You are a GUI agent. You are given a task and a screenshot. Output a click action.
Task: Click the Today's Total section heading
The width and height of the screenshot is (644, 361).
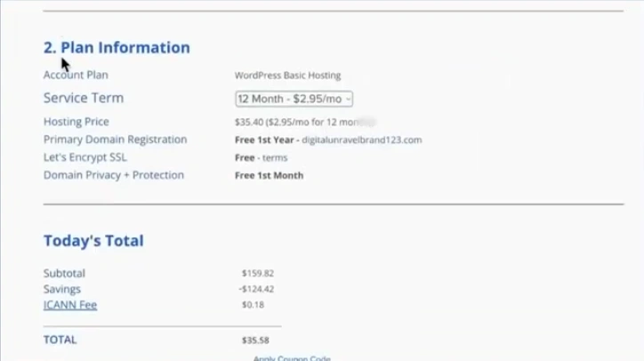pyautogui.click(x=93, y=241)
